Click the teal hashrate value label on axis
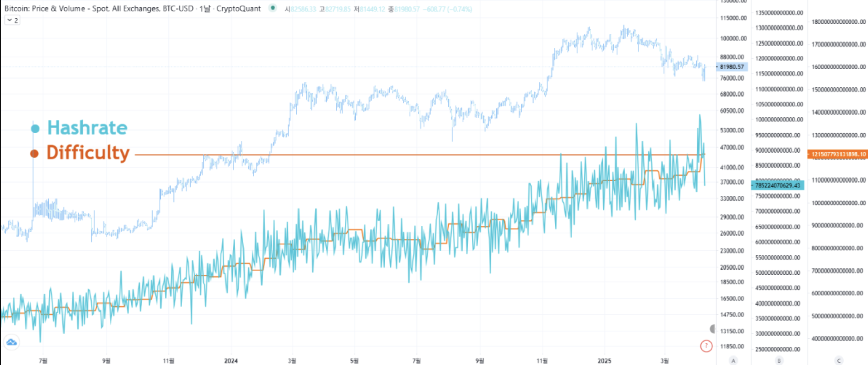The image size is (868, 365). coord(777,185)
